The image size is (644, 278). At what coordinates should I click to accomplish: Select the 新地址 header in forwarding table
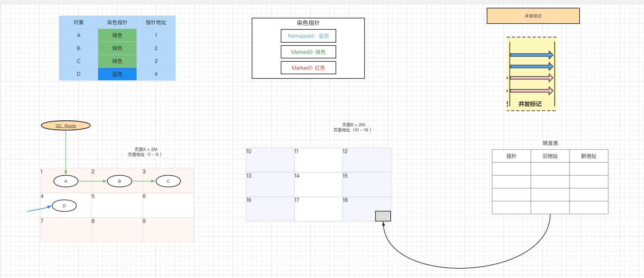(589, 156)
